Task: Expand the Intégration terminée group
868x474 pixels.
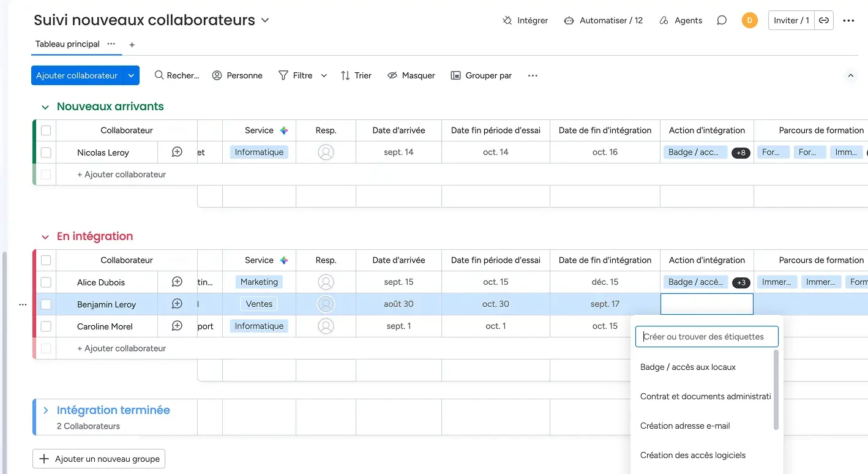Action: pos(46,410)
